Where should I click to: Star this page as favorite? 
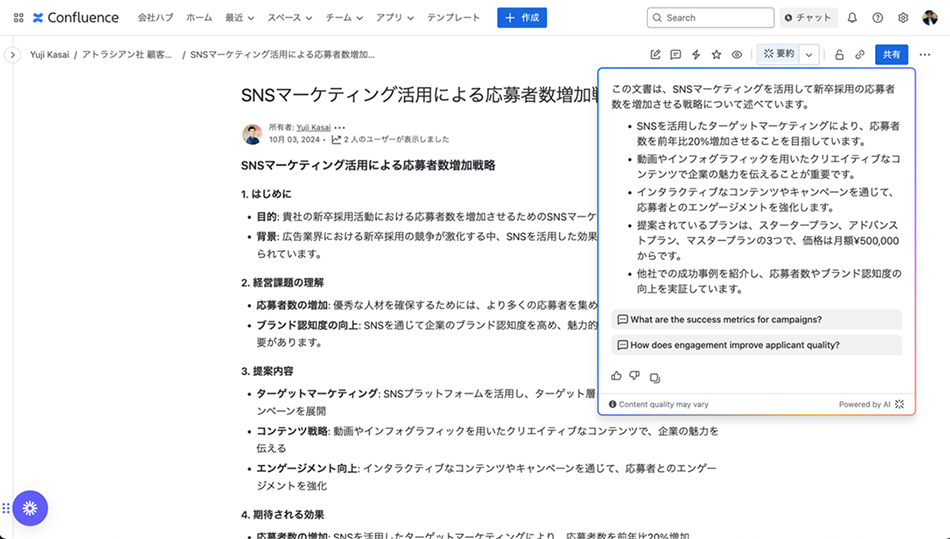tap(716, 55)
